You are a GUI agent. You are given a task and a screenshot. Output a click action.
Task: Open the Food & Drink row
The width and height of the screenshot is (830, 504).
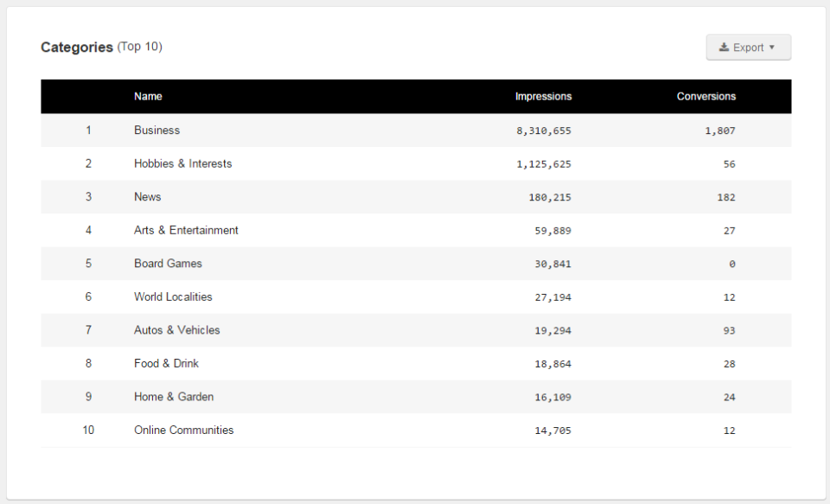pos(166,363)
